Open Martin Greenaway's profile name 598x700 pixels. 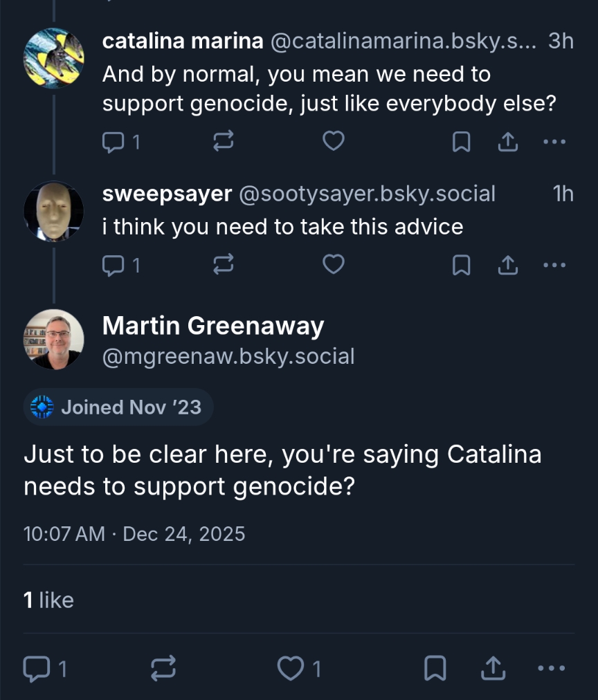(213, 325)
